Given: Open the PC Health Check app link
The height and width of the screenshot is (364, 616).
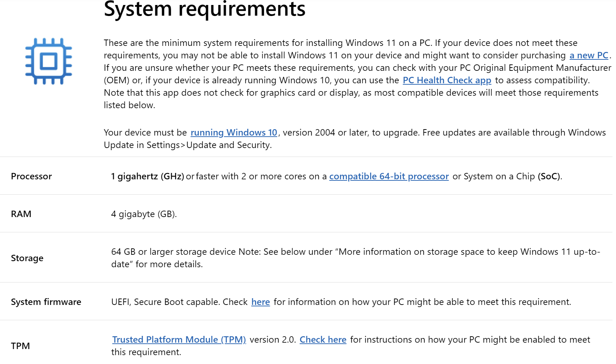Looking at the screenshot, I should tap(447, 80).
